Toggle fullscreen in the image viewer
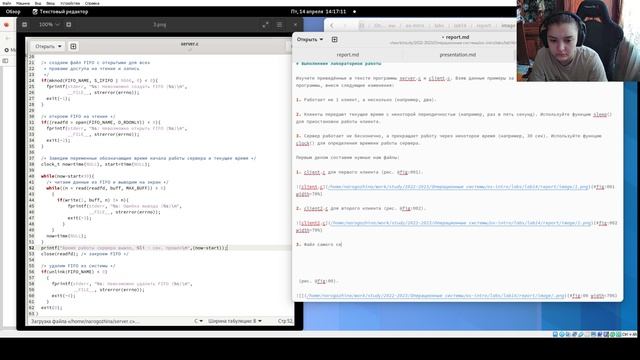The height and width of the screenshot is (360, 640). tap(265, 24)
